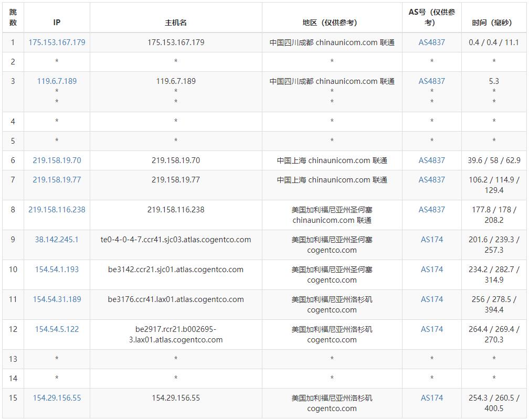Image resolution: width=529 pixels, height=420 pixels.
Task: Click AS4837 on hop 3
Action: pos(431,81)
